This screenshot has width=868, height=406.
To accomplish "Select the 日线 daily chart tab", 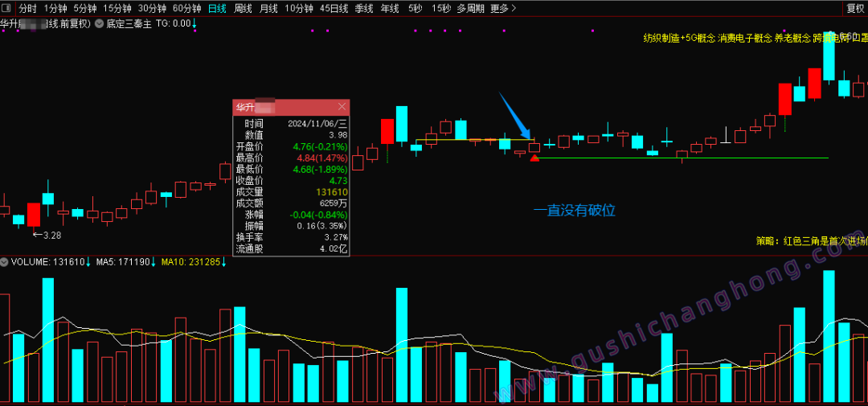I will click(217, 8).
